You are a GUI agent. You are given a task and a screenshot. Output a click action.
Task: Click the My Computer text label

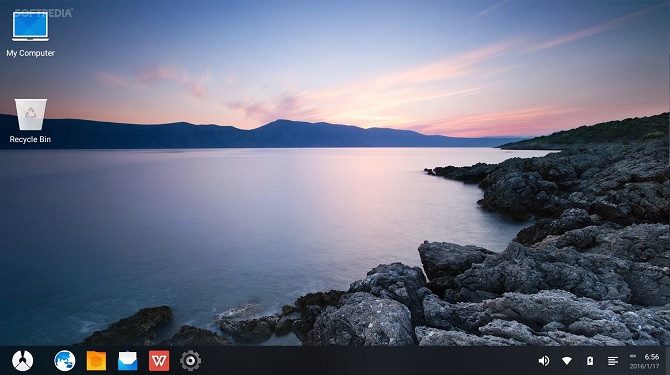30,53
